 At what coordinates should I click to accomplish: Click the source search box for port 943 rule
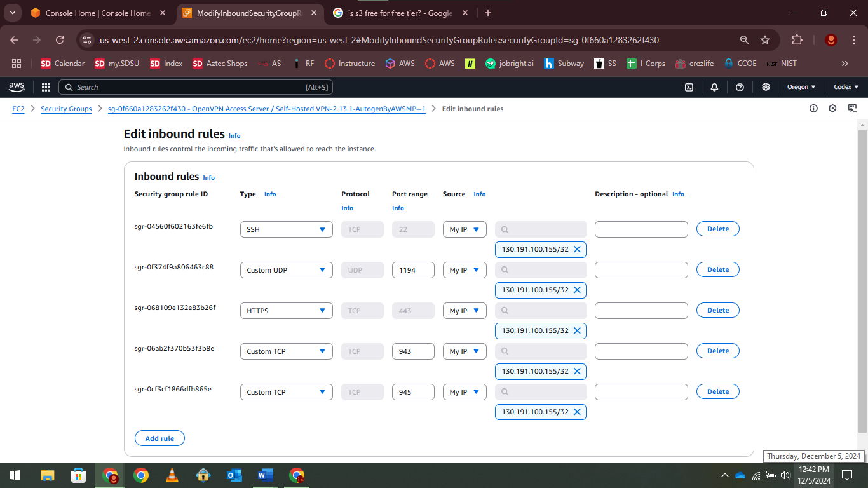(x=541, y=351)
